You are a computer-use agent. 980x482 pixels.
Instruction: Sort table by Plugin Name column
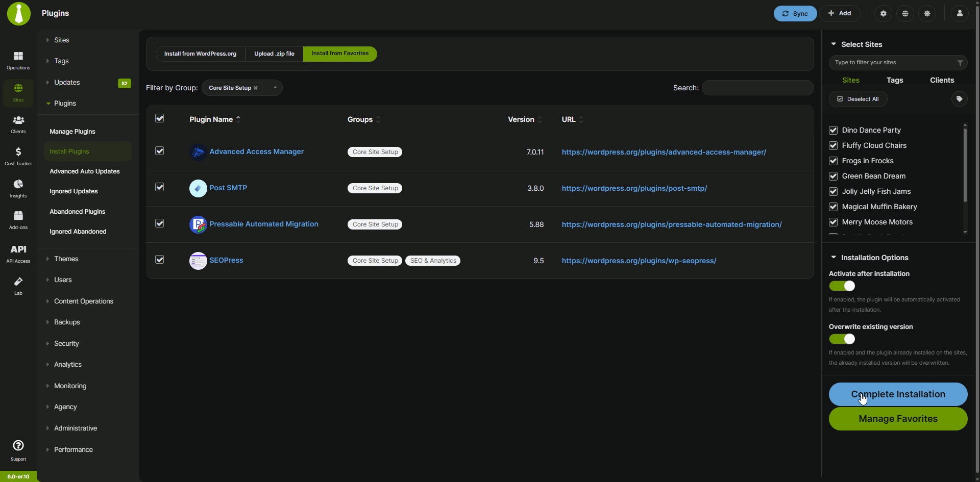coord(215,119)
